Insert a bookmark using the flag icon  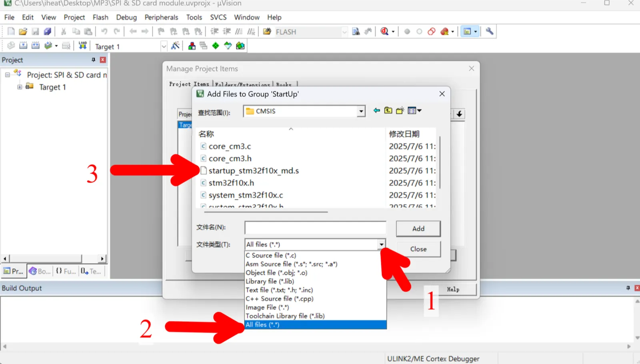(x=161, y=32)
